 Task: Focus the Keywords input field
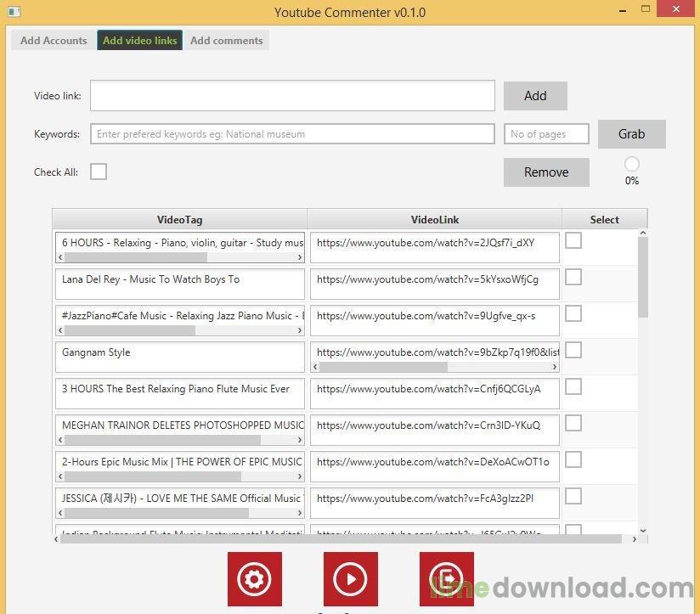[x=292, y=134]
